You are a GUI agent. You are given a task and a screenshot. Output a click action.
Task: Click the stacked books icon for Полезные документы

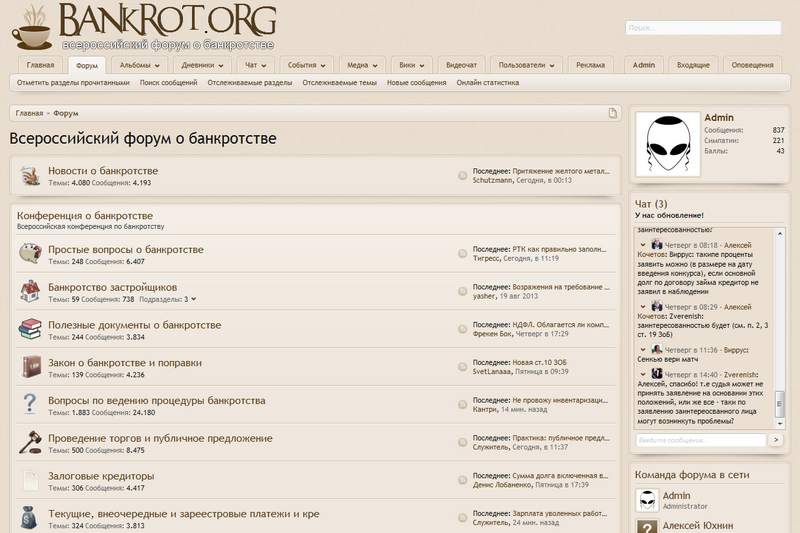[x=30, y=330]
